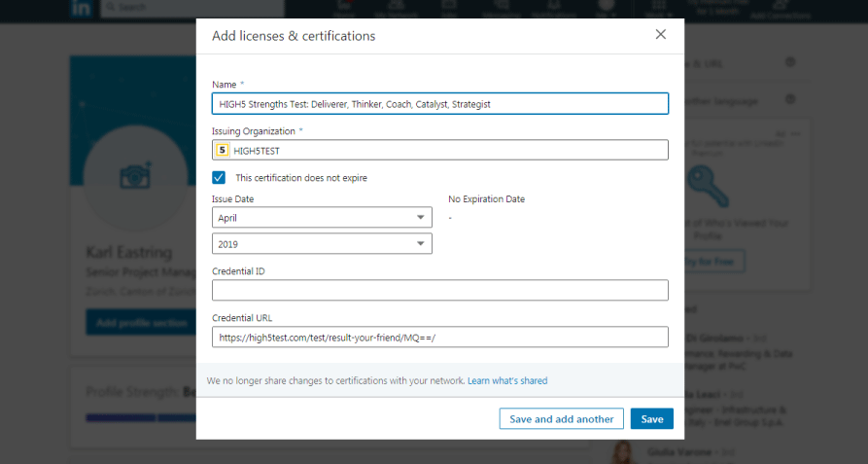Click 'Add profile section' button in background
This screenshot has width=868, height=464.
[141, 322]
